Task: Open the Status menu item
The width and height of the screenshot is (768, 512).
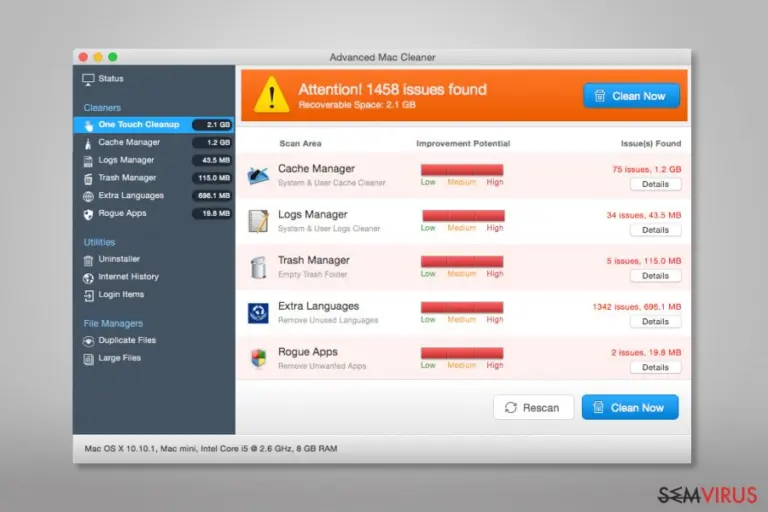Action: click(x=111, y=79)
